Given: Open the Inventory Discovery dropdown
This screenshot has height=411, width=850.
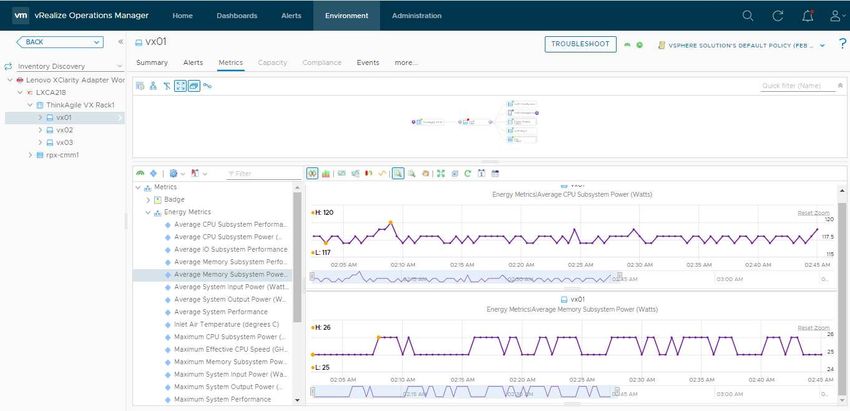Looking at the screenshot, I should (x=71, y=66).
